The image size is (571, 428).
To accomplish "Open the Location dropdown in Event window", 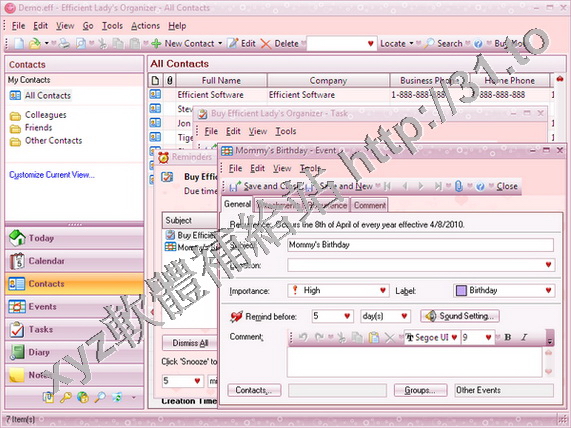I will click(x=548, y=265).
